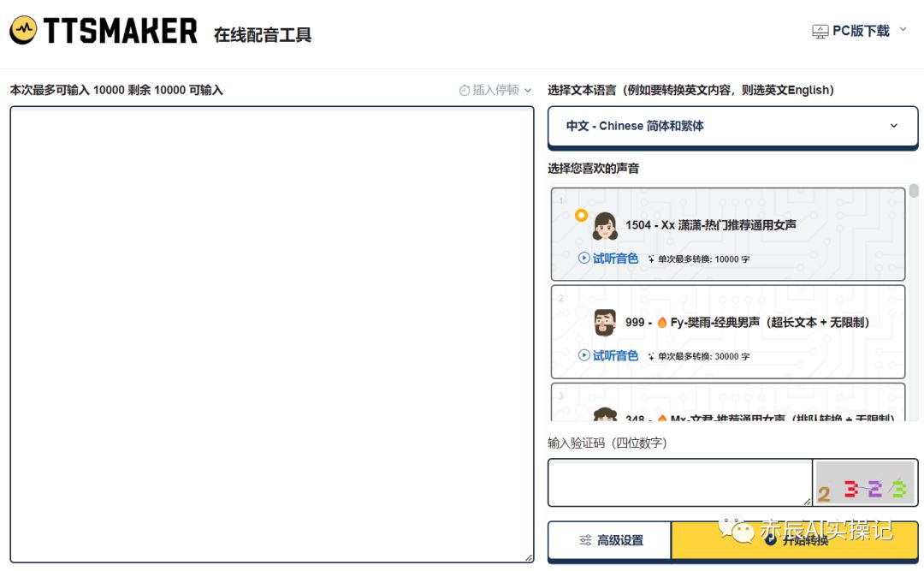Click the voice list scrollbar

click(914, 191)
